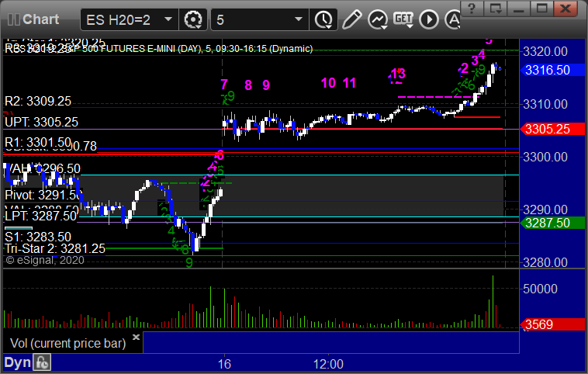The width and height of the screenshot is (588, 374).
Task: Click the green 9 below the session low
Action: tap(189, 262)
